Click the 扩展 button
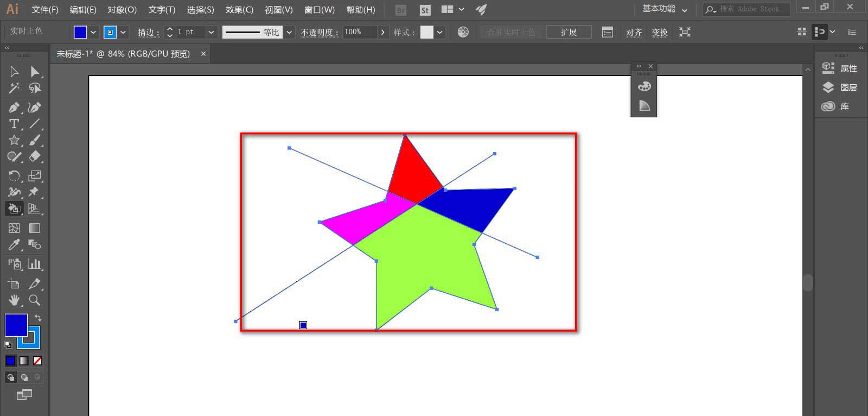This screenshot has height=416, width=868. tap(568, 32)
